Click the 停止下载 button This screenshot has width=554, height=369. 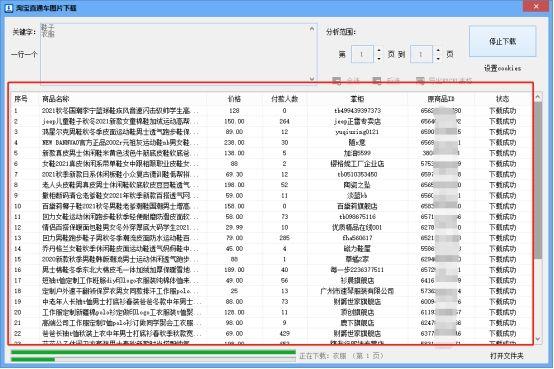502,41
